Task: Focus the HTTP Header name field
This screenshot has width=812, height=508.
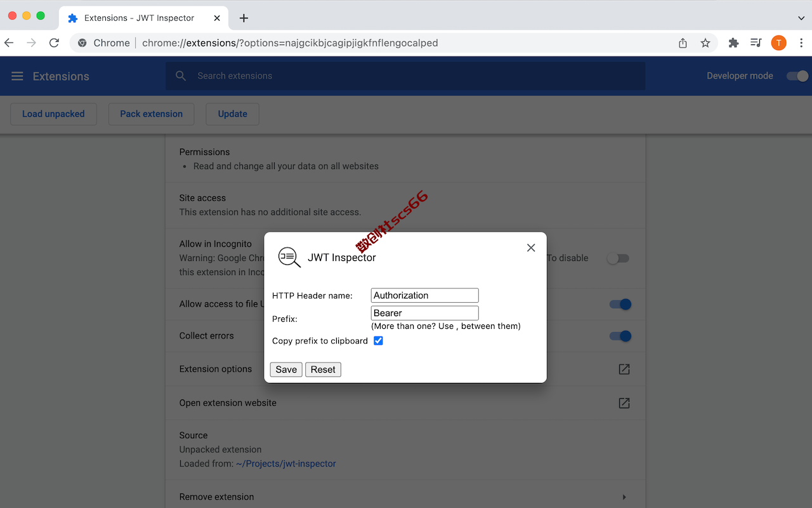Action: click(x=424, y=295)
